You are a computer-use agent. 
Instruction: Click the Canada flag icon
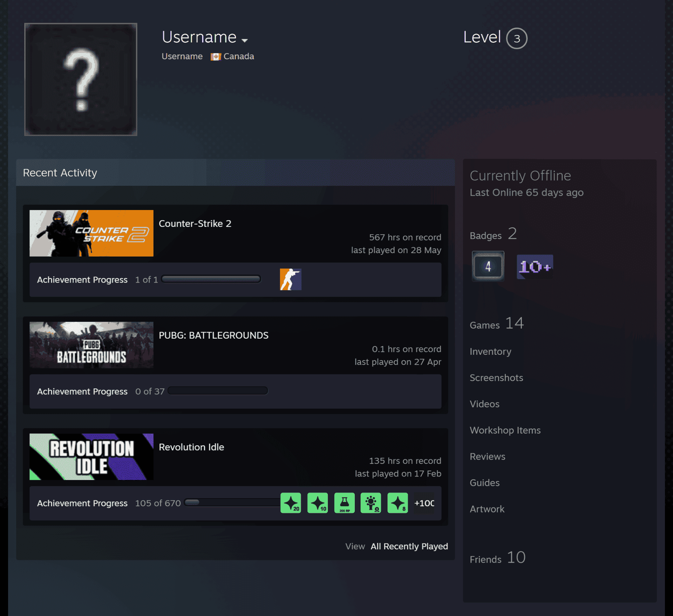[x=216, y=57]
